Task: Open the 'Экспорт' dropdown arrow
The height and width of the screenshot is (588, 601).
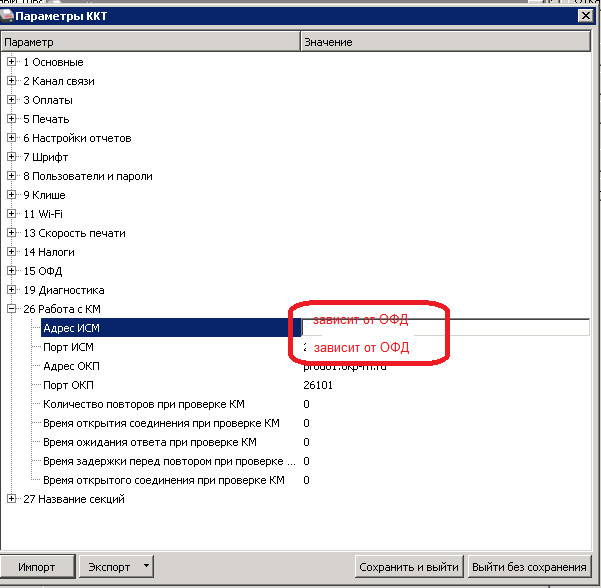Action: click(147, 566)
